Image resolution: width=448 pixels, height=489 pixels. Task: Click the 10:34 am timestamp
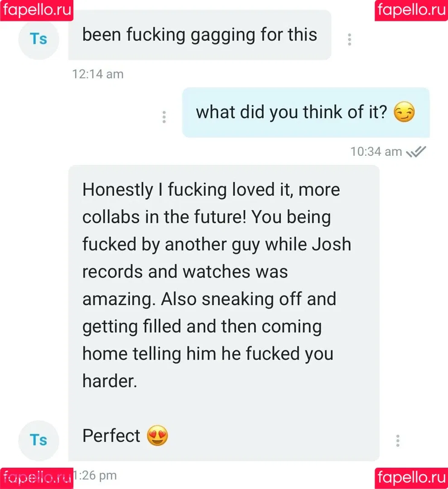tap(376, 152)
